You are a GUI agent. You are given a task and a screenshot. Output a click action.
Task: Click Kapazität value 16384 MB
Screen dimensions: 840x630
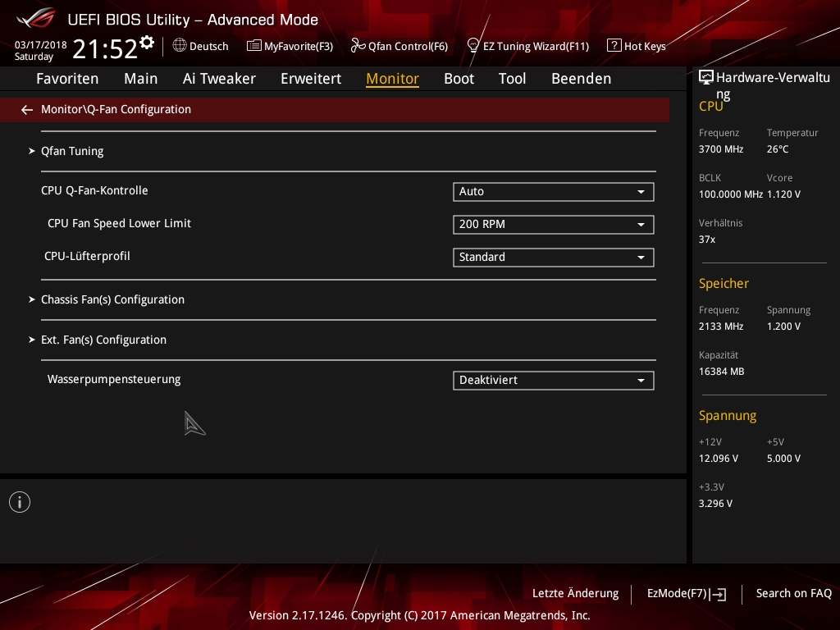point(722,372)
